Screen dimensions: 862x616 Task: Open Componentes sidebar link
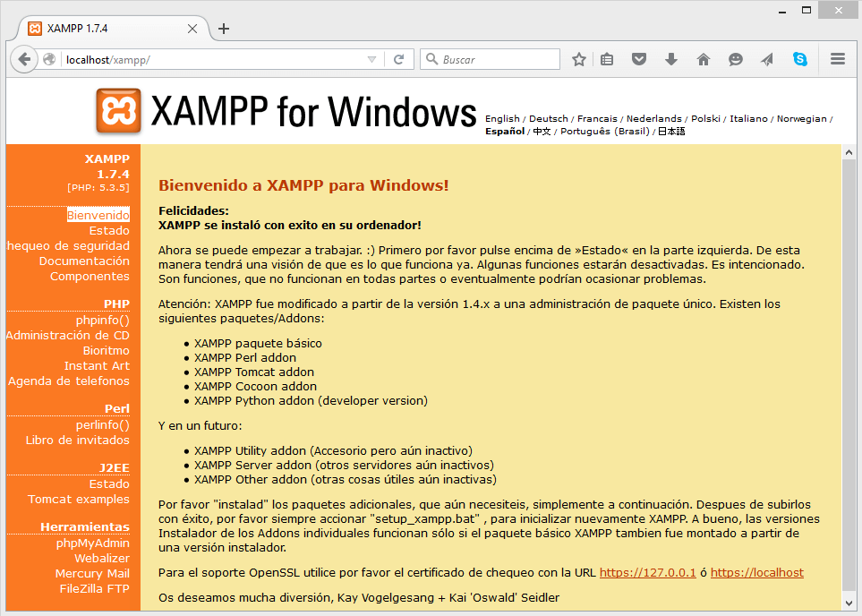click(x=90, y=276)
